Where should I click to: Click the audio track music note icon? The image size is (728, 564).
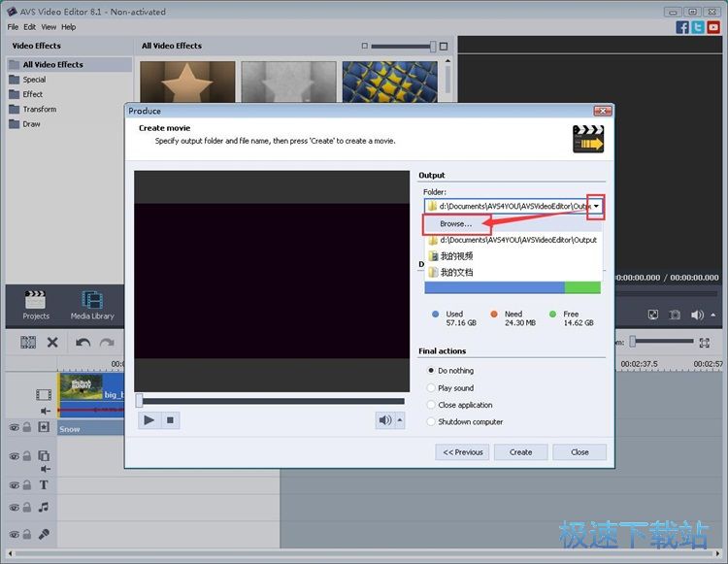point(44,507)
